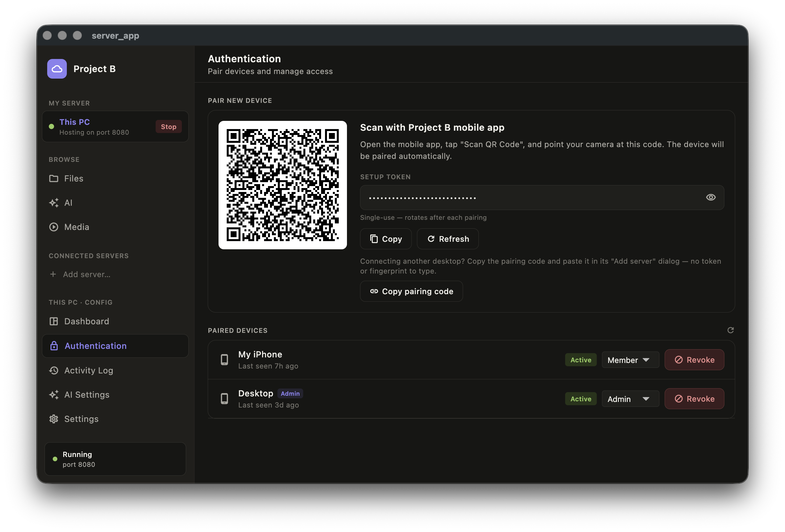The image size is (785, 532).
Task: Click the green status dot beside This PC
Action: pyautogui.click(x=51, y=127)
